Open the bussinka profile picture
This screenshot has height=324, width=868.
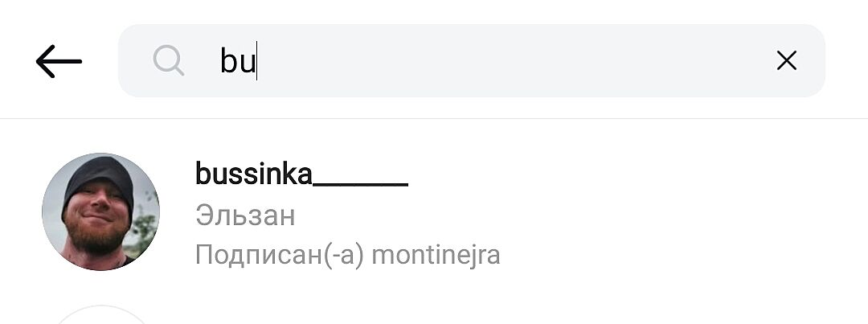[x=100, y=212]
